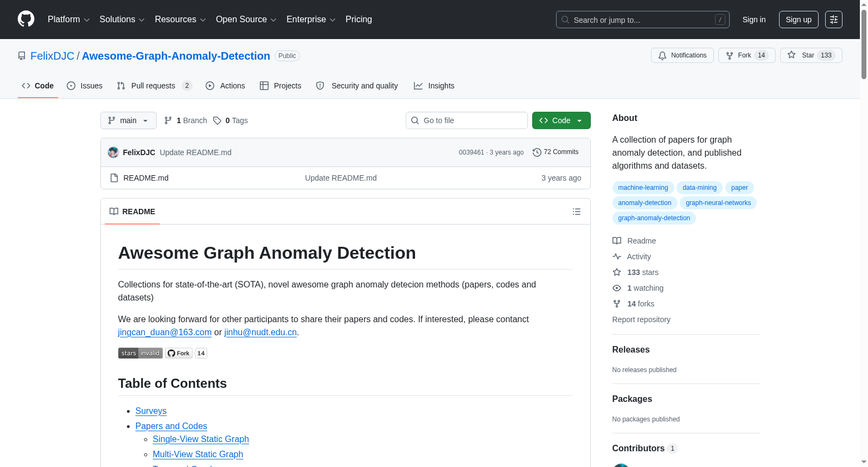868x467 pixels.
Task: Select the anomaly-detection topic tag
Action: click(644, 203)
